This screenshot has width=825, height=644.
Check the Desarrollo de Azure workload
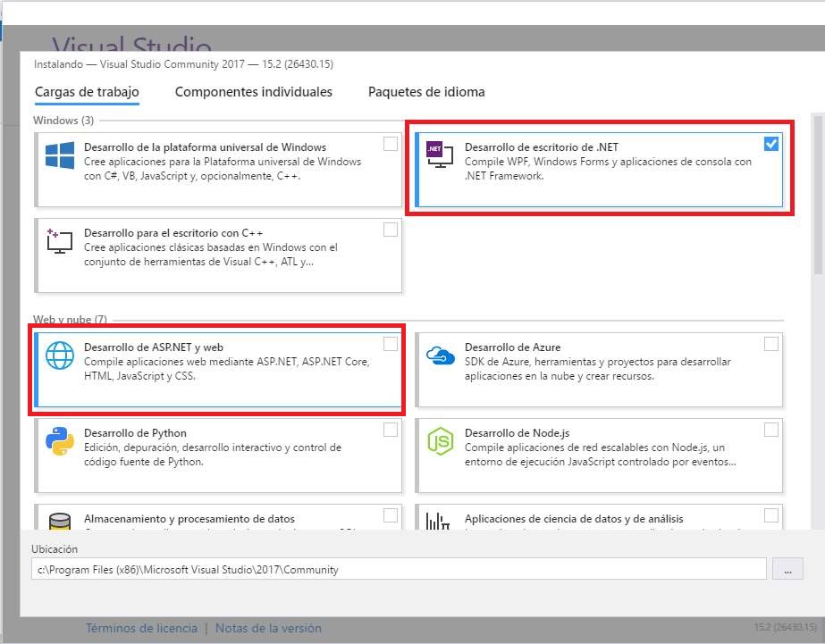(x=771, y=343)
